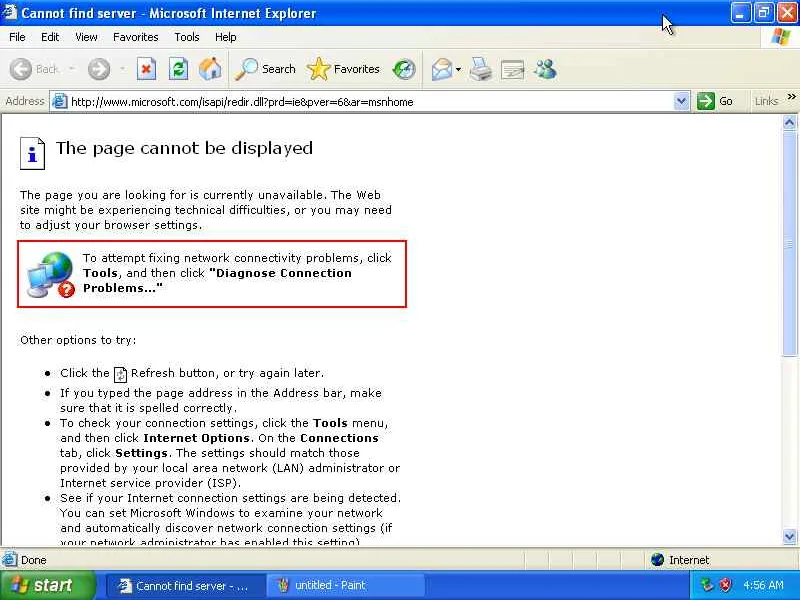Stop loading with the red X icon
This screenshot has height=600, width=800.
pyautogui.click(x=146, y=69)
